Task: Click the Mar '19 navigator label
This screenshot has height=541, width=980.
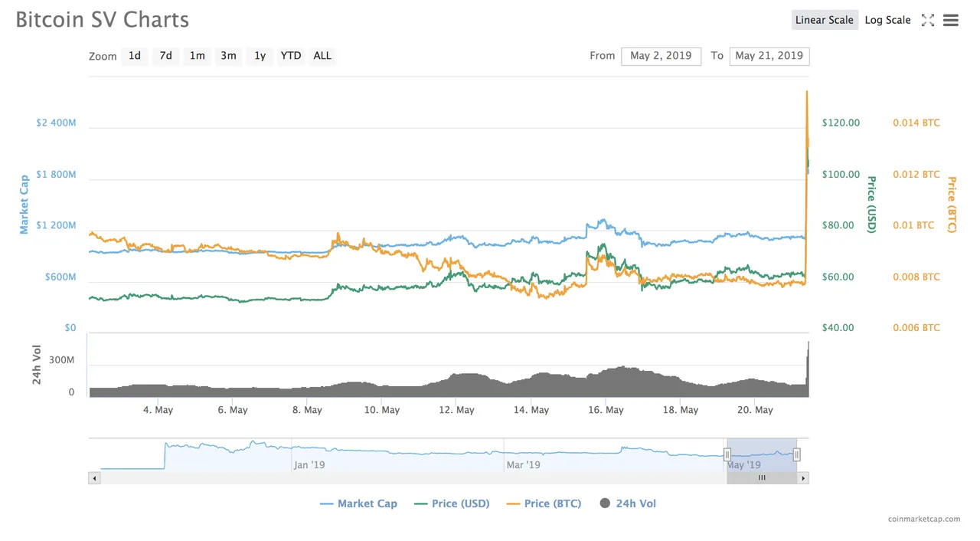Action: (x=524, y=464)
